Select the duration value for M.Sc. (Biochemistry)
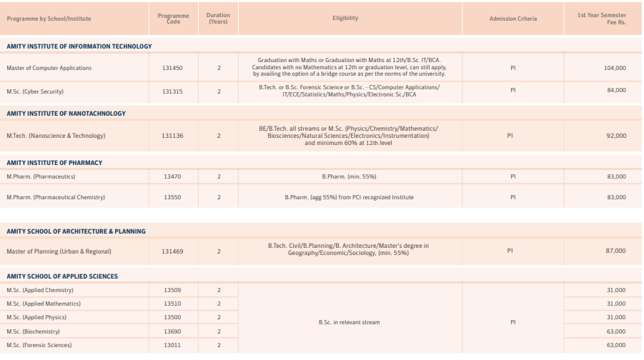The image size is (644, 360). click(219, 331)
